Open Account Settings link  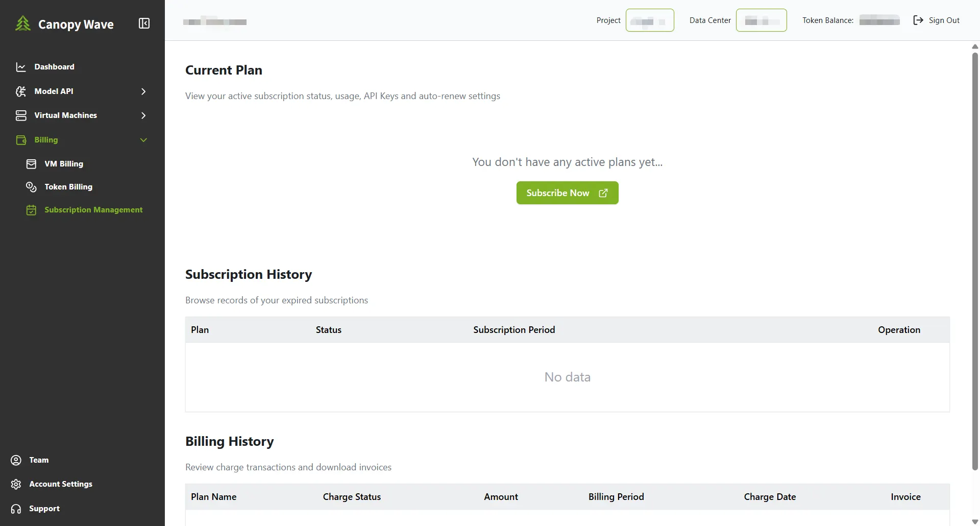pos(61,484)
